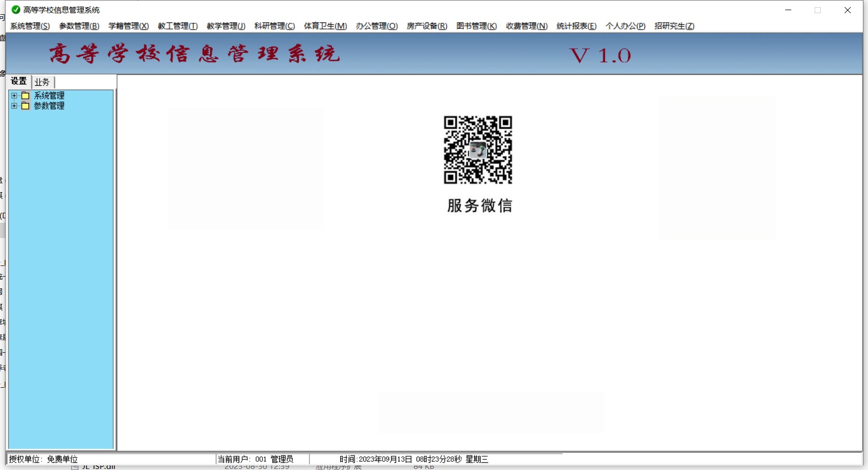Click the 参数管理 folder icon in tree
This screenshot has height=470, width=868.
(25, 106)
